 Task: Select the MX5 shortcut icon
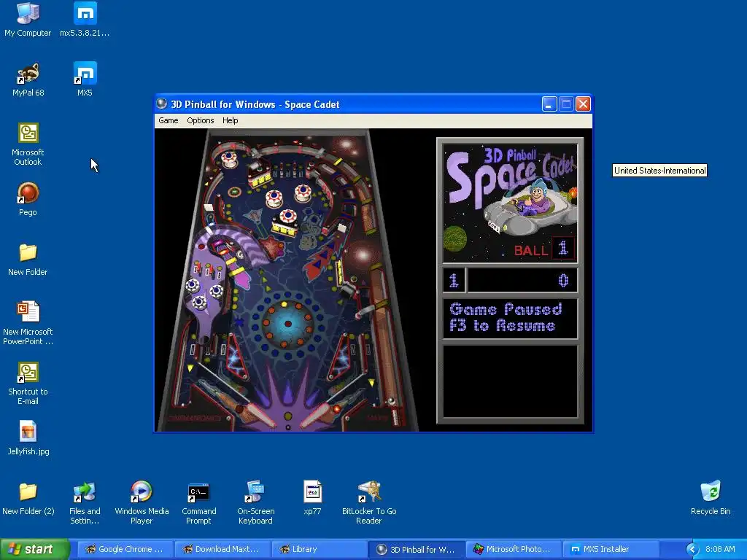(85, 79)
